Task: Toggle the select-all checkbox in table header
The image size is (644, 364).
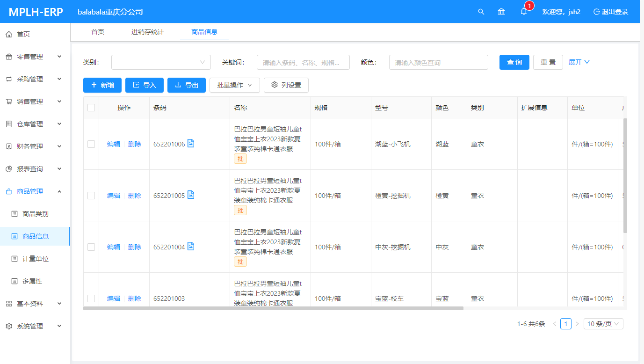Action: click(91, 108)
